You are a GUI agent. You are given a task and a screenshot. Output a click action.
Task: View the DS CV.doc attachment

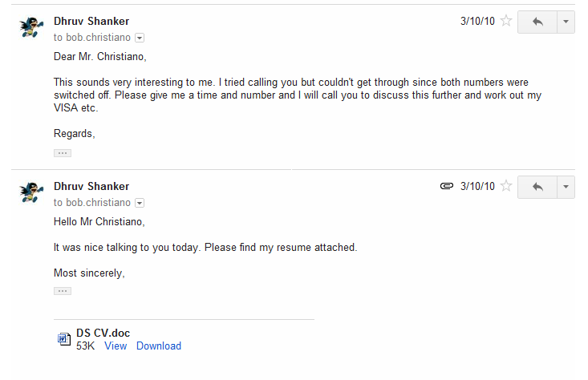pos(116,346)
